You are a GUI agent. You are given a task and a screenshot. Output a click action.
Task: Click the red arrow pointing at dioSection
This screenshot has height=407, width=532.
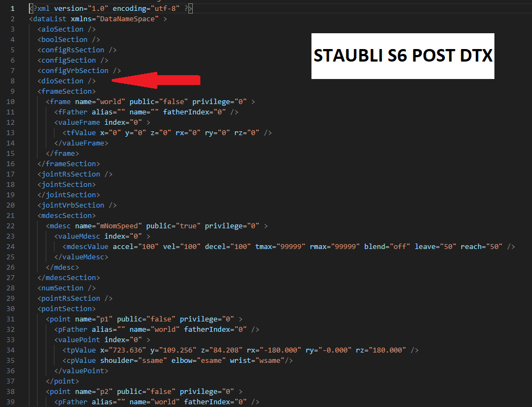tap(156, 81)
